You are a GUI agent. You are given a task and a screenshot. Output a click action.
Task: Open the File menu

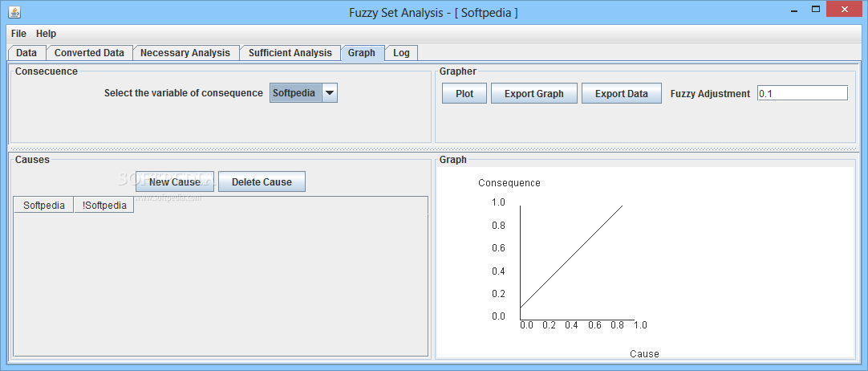(x=18, y=34)
